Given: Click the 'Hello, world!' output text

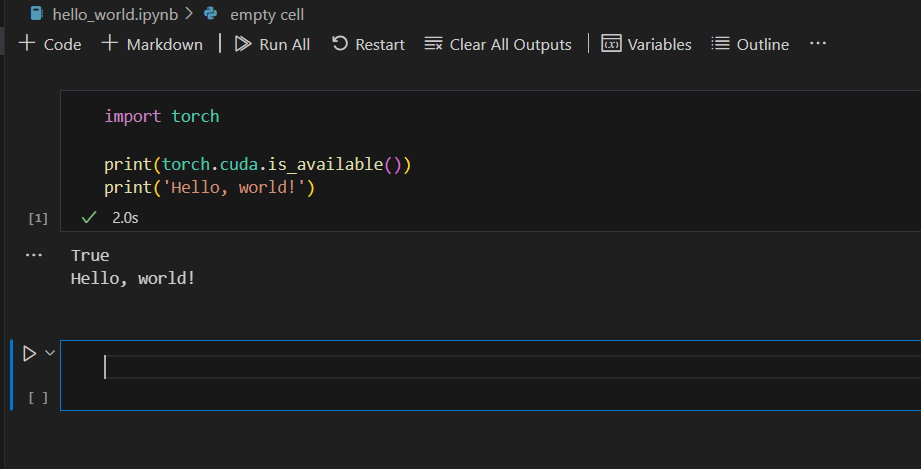Looking at the screenshot, I should tap(133, 278).
